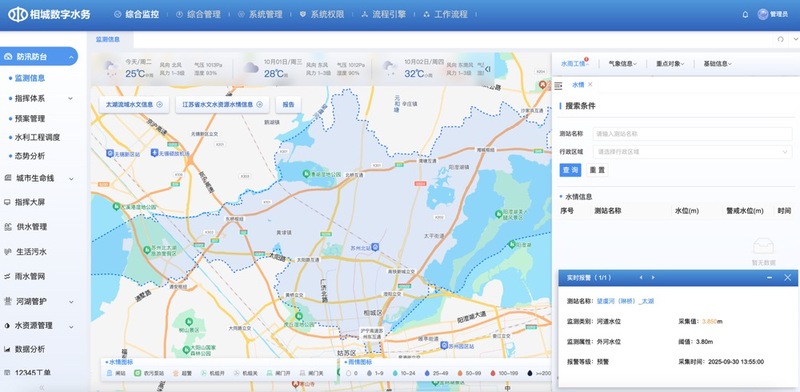
Task: Click the notification bell icon
Action: pyautogui.click(x=745, y=14)
